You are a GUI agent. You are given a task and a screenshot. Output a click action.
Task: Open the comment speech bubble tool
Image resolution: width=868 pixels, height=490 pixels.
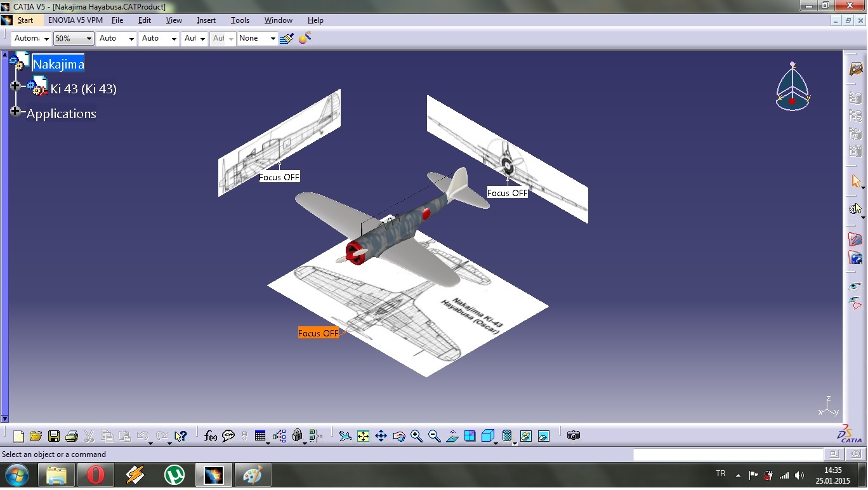pyautogui.click(x=228, y=436)
